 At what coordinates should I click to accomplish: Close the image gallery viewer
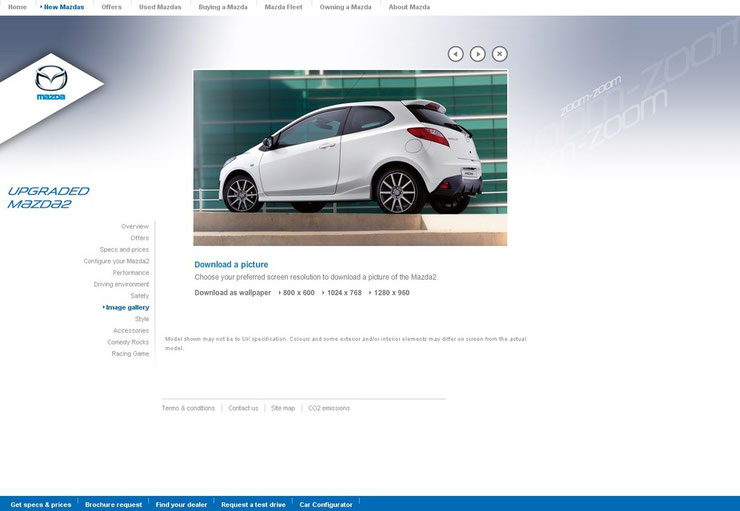pos(500,54)
